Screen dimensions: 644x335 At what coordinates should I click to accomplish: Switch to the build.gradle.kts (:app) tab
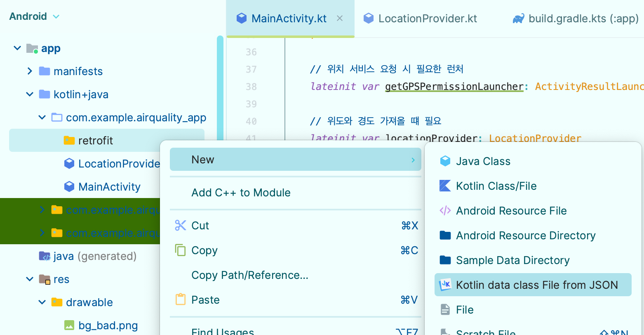coord(576,19)
